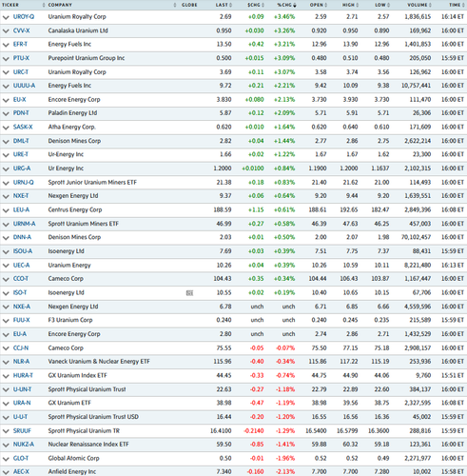Viewport: 467px width, 476px height.
Task: Click last price 188.59
Action: tap(223, 209)
